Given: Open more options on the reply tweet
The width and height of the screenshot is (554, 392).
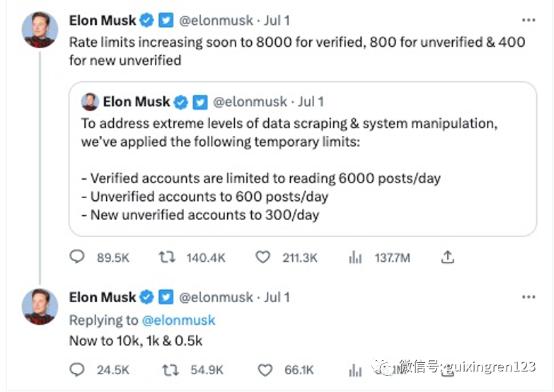Looking at the screenshot, I should point(528,297).
